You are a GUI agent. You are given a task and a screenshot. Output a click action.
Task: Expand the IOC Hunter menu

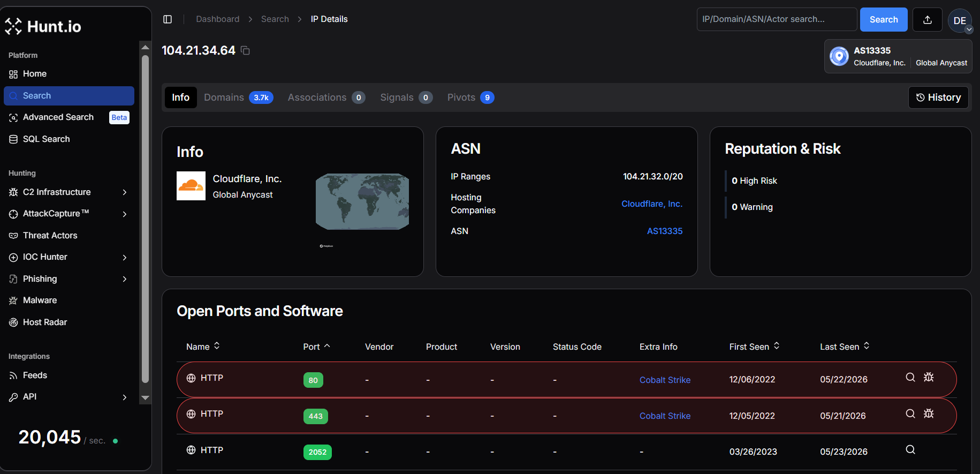pyautogui.click(x=69, y=257)
